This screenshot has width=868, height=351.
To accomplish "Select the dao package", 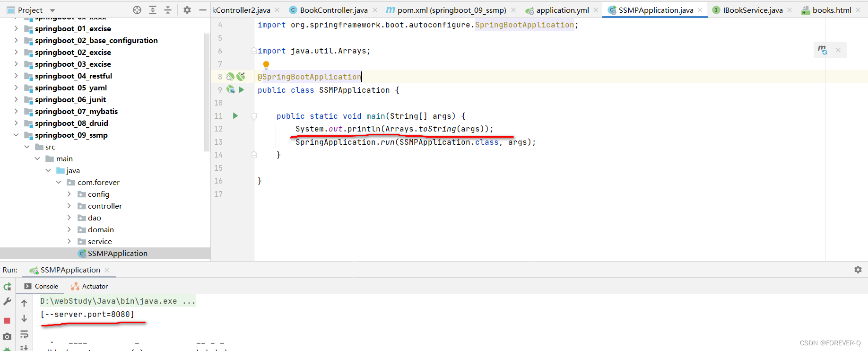I will 95,218.
